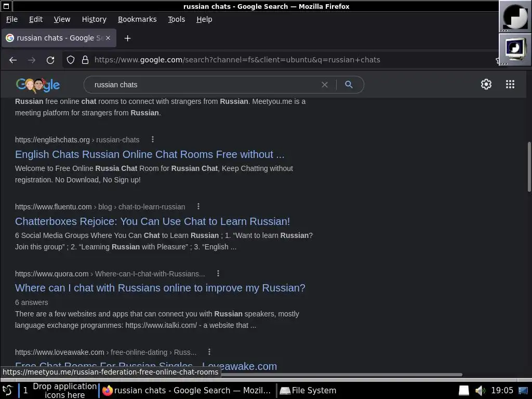Open the window menu icon in title bar
This screenshot has height=399, width=532.
tap(6, 6)
